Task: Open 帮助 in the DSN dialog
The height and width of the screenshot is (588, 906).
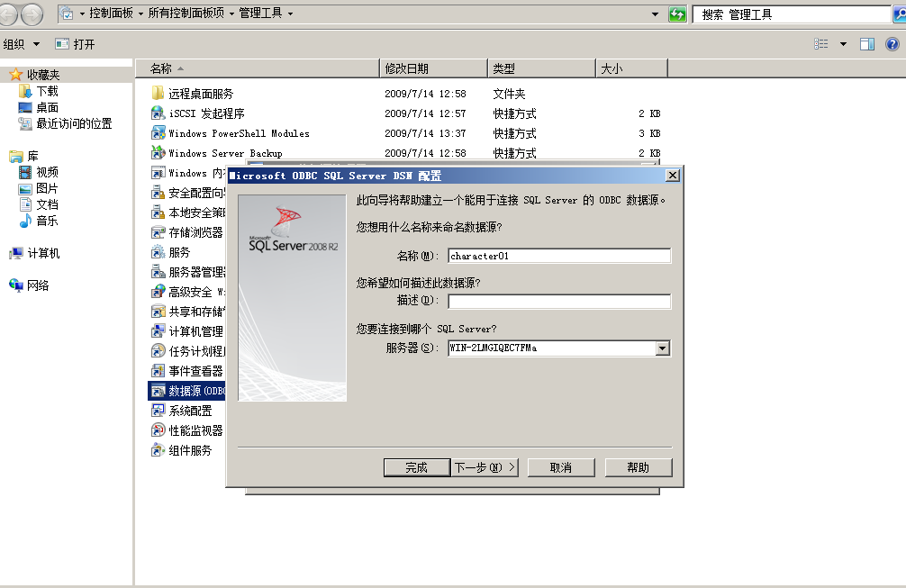Action: tap(639, 467)
